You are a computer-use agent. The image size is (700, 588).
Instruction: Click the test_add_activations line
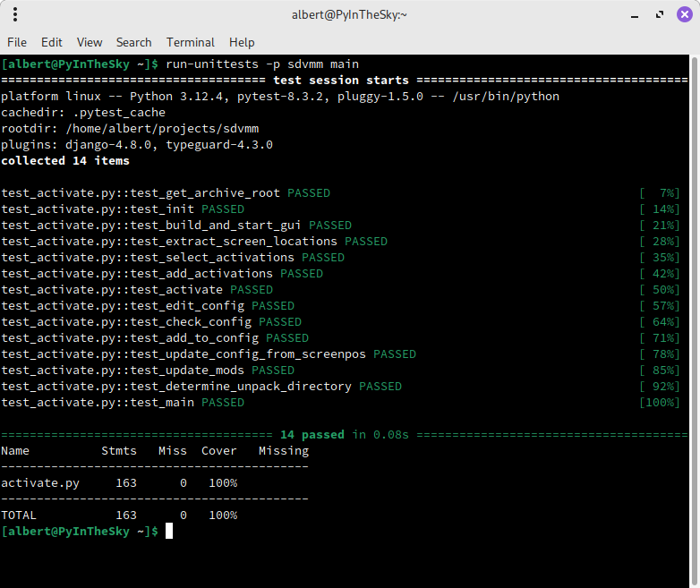pyautogui.click(x=162, y=273)
